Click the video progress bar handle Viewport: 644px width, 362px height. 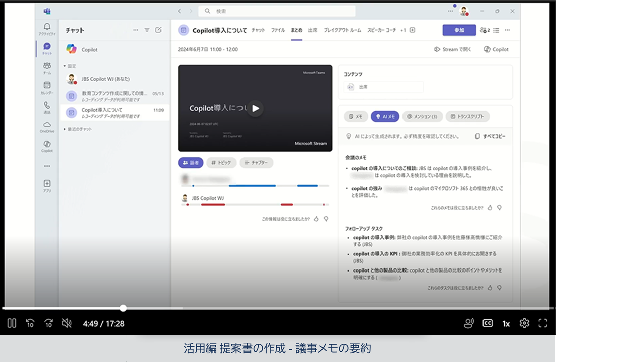point(123,308)
